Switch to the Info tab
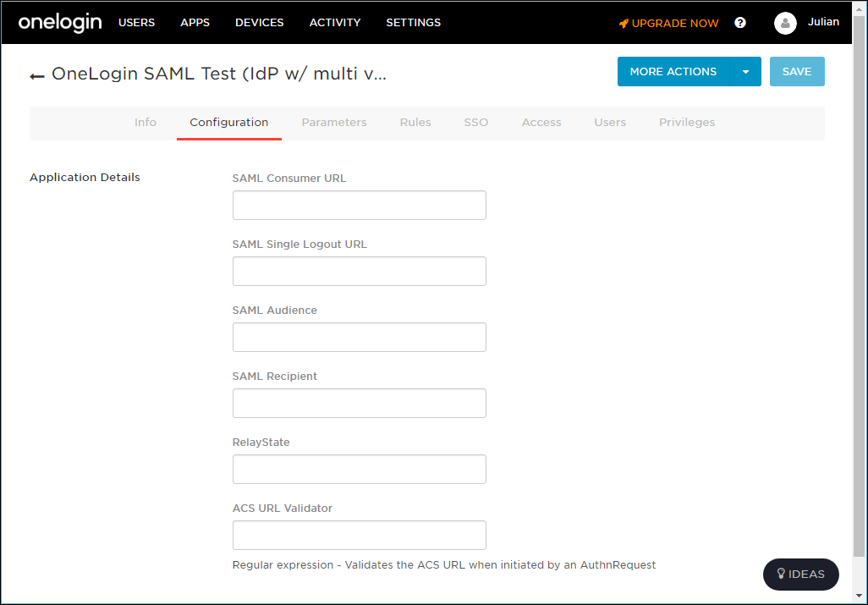Image resolution: width=868 pixels, height=605 pixels. click(146, 123)
